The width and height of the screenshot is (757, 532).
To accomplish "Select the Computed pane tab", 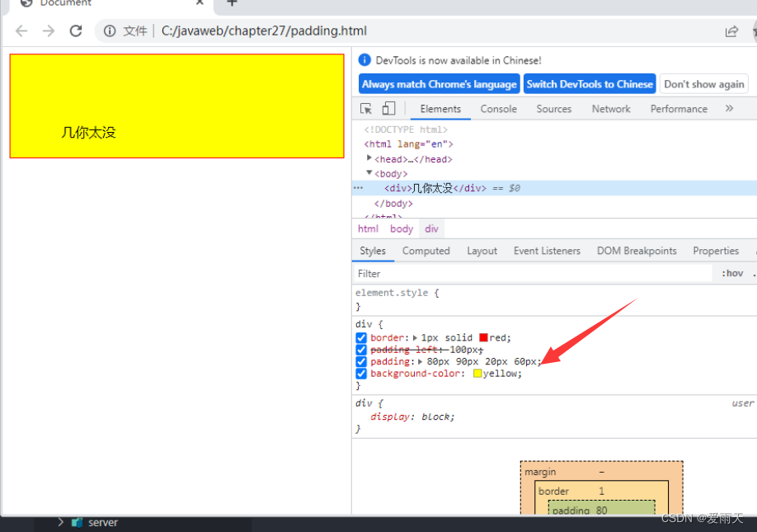I will [426, 251].
